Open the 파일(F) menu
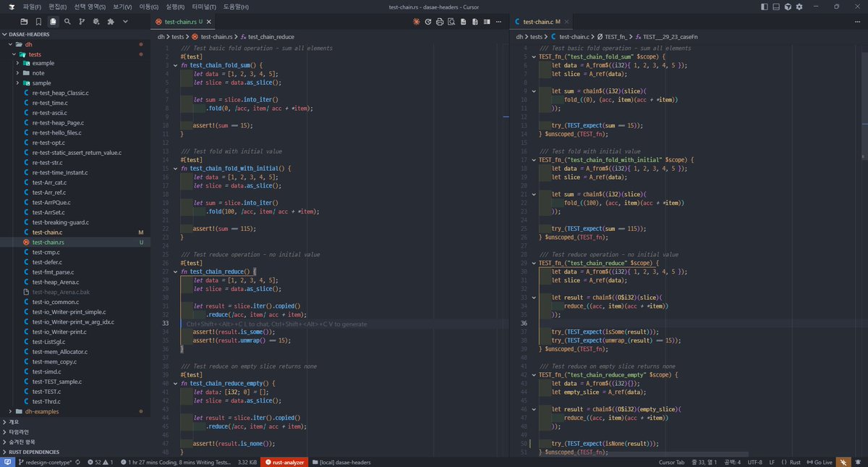This screenshot has height=467, width=868. [32, 7]
